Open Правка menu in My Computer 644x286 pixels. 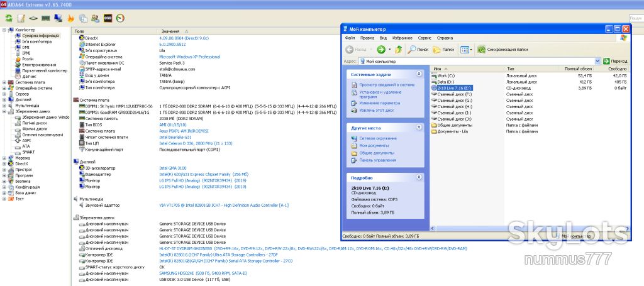click(367, 38)
